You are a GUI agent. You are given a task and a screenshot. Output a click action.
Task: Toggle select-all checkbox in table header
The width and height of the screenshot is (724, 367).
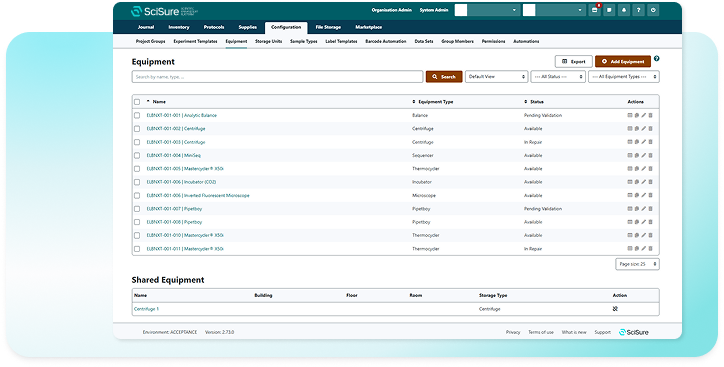pyautogui.click(x=137, y=102)
